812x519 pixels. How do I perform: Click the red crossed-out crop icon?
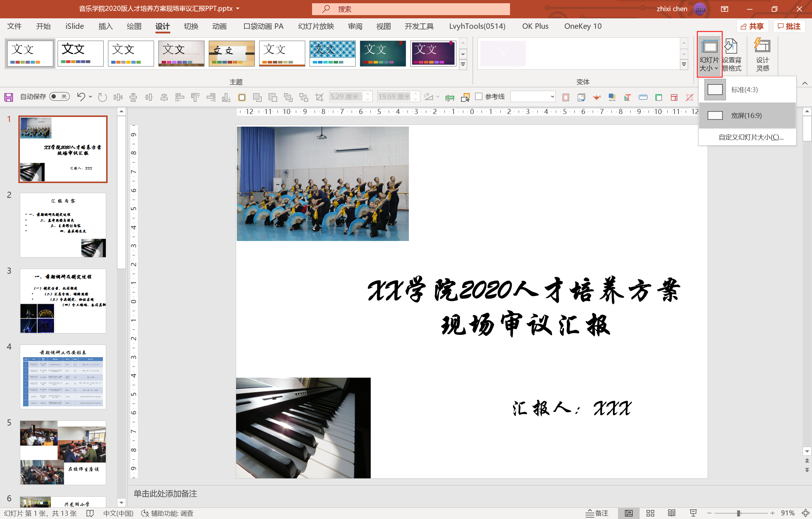coord(690,97)
